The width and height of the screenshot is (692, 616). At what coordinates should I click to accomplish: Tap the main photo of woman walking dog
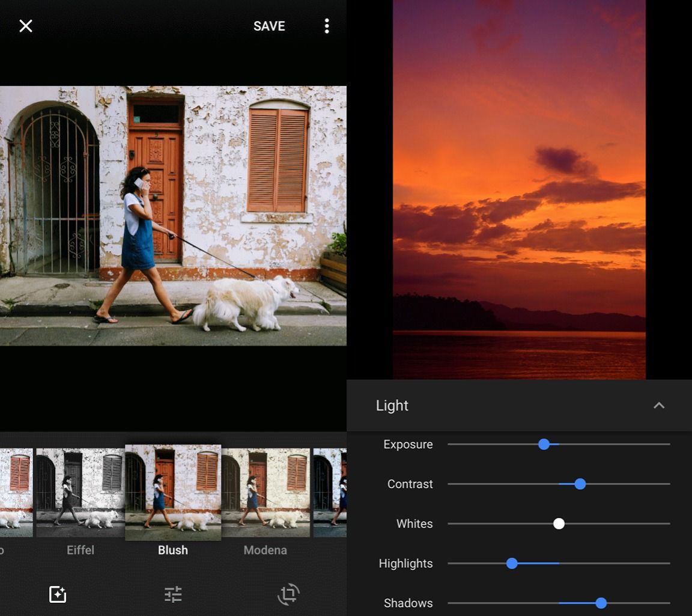[173, 216]
